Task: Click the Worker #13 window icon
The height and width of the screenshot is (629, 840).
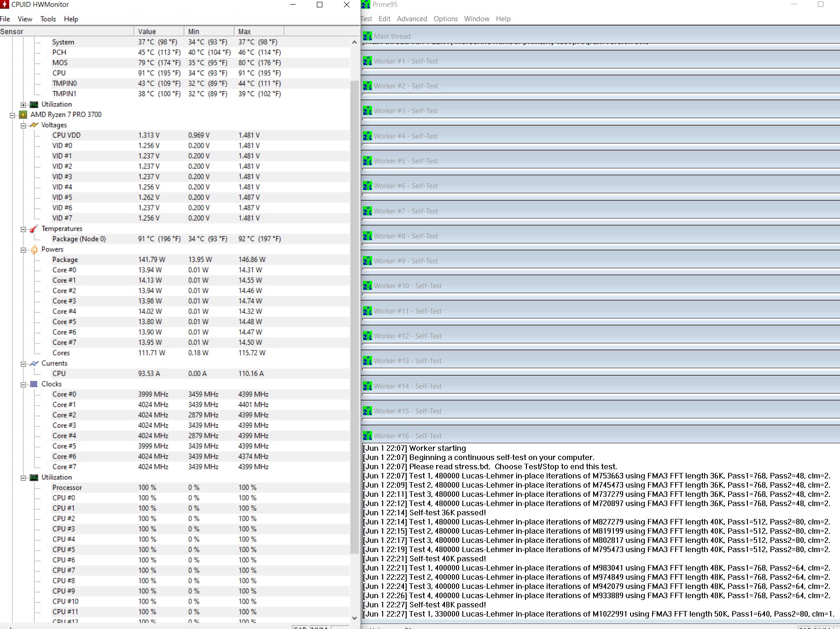Action: click(x=367, y=361)
